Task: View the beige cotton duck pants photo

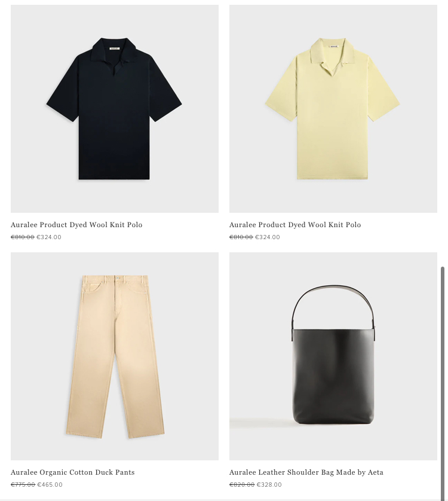Action: (x=115, y=356)
